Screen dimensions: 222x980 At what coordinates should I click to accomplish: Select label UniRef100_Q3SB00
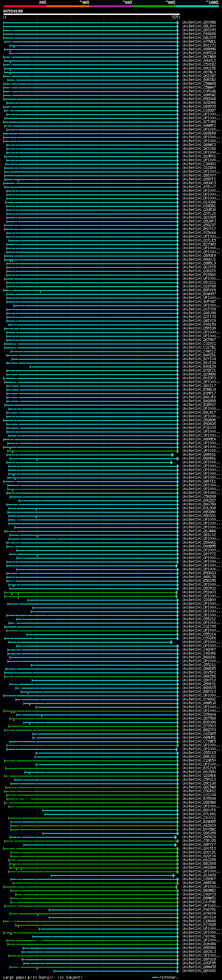(x=199, y=600)
